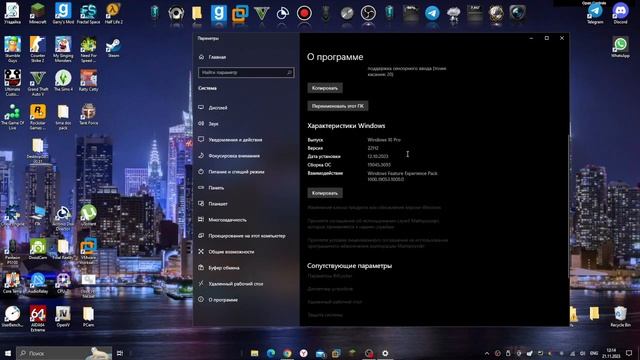Screen dimensions: 640x360
Task: Open the AudioRelay desktop icon
Action: tap(38, 282)
